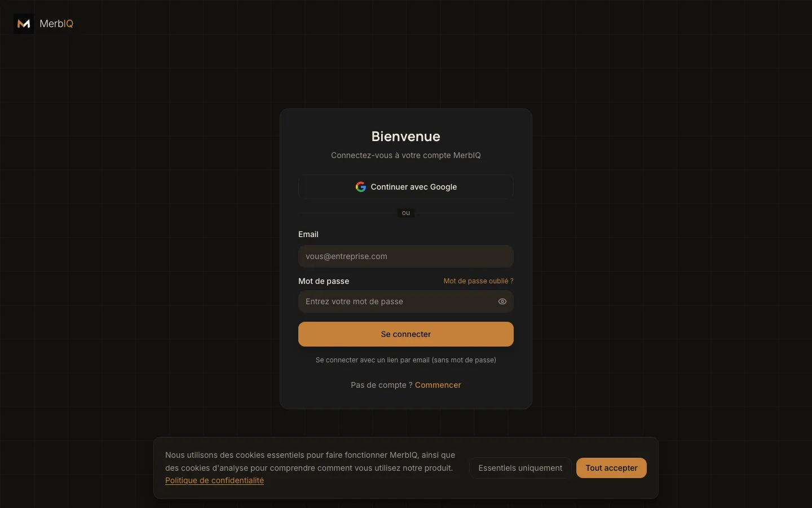
Task: Focus the Mot de passe input field
Action: click(x=406, y=301)
